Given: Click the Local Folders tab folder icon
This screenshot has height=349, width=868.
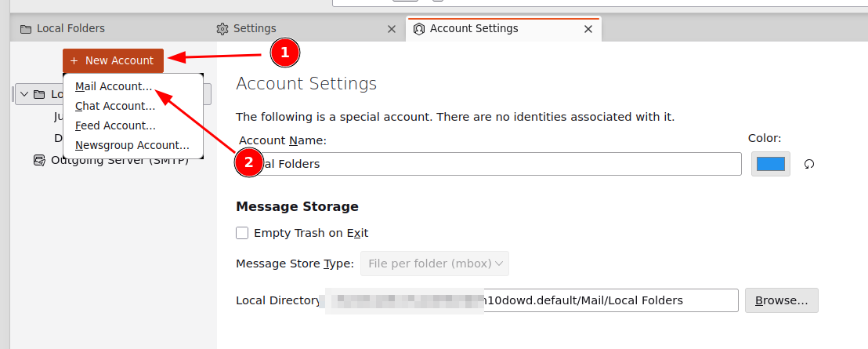Looking at the screenshot, I should coord(26,29).
